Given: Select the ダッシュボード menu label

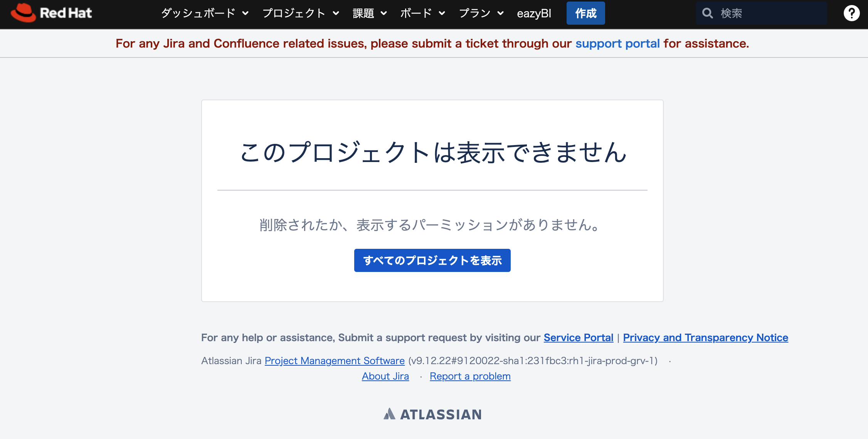Looking at the screenshot, I should (x=198, y=14).
